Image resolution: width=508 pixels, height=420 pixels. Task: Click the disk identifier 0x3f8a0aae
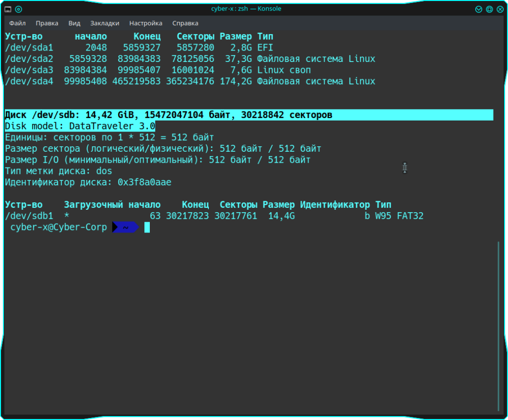(x=144, y=182)
